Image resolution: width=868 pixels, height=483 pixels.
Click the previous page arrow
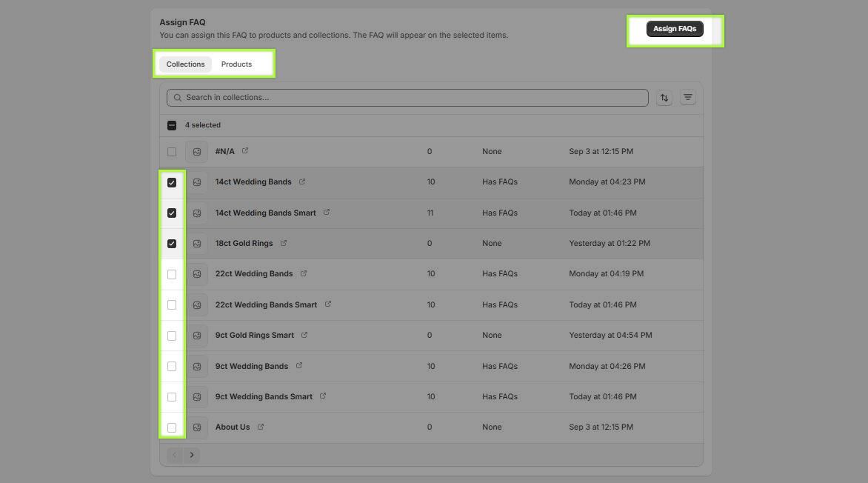pos(175,455)
